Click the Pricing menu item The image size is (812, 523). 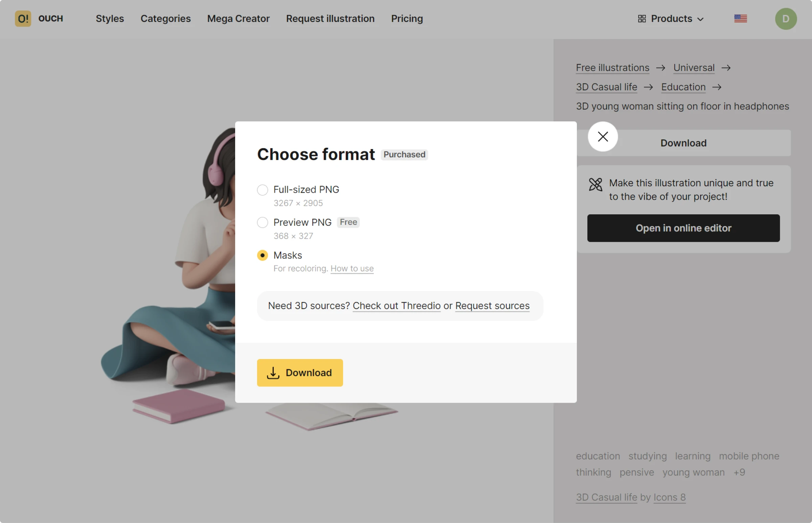(x=407, y=18)
